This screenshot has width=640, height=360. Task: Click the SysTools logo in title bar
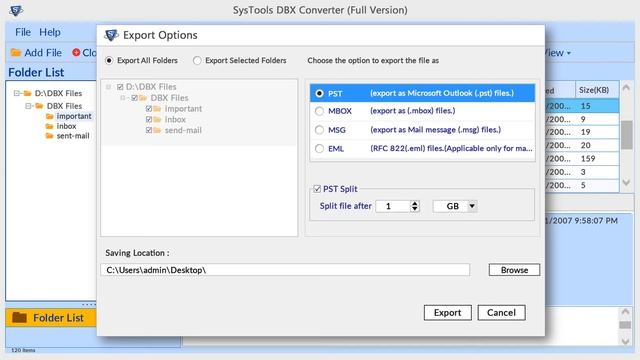coord(16,10)
